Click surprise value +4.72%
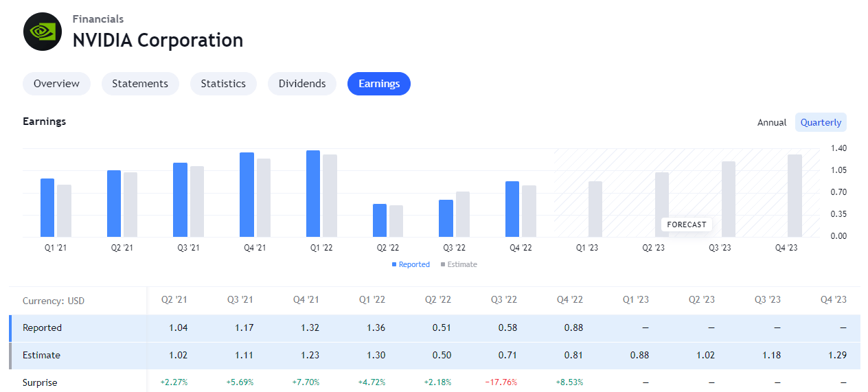Image resolution: width=868 pixels, height=392 pixels. (372, 382)
